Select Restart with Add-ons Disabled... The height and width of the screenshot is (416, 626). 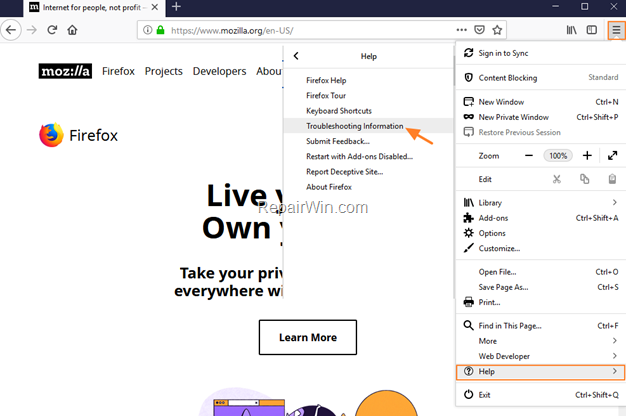click(368, 156)
